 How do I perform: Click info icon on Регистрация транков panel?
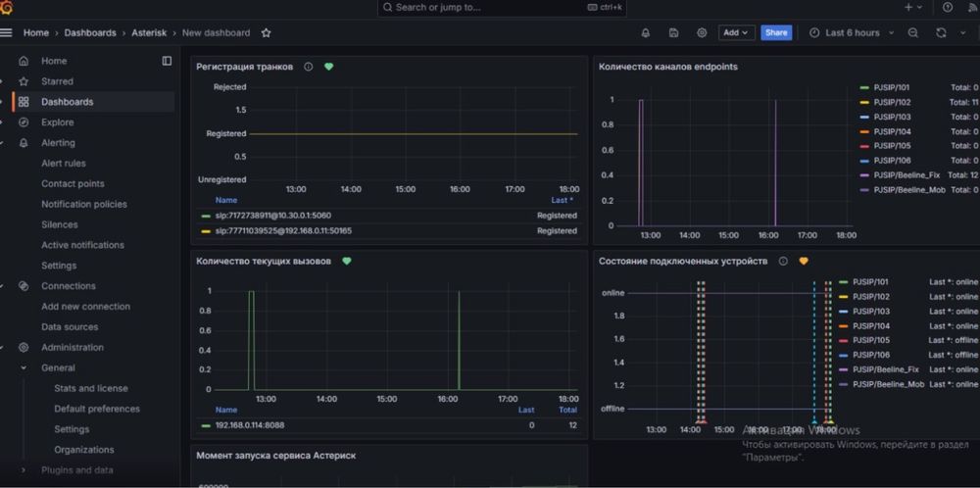(x=308, y=67)
